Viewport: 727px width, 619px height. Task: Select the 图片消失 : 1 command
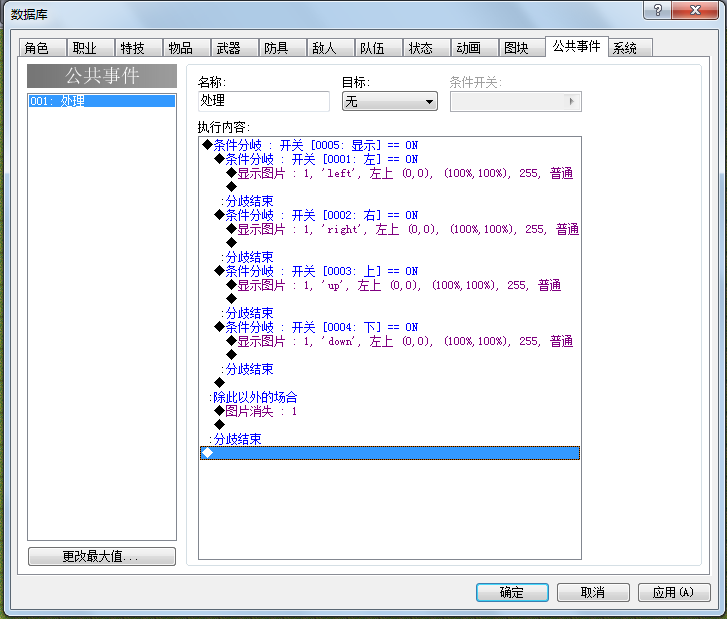390,411
